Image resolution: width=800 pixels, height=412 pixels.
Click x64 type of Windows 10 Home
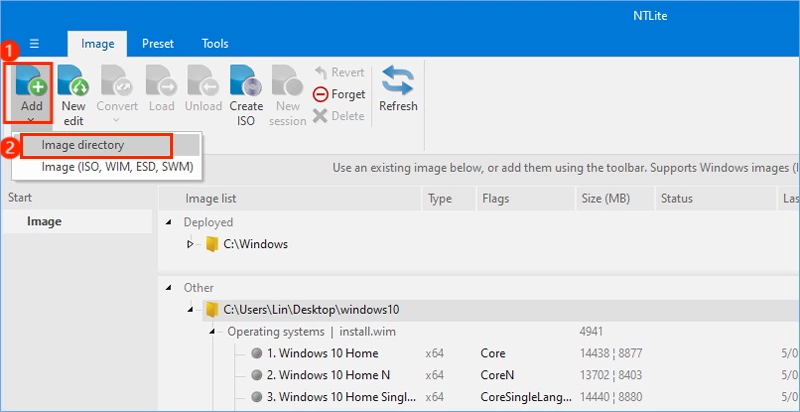pos(435,353)
